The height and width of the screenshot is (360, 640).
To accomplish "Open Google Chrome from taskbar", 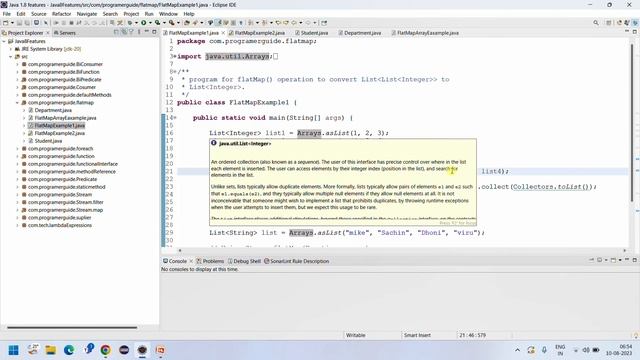I will click(105, 350).
